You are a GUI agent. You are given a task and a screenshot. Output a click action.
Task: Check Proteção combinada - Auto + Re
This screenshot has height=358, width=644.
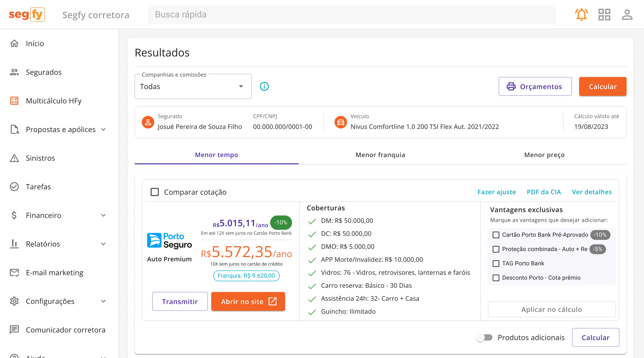point(496,249)
